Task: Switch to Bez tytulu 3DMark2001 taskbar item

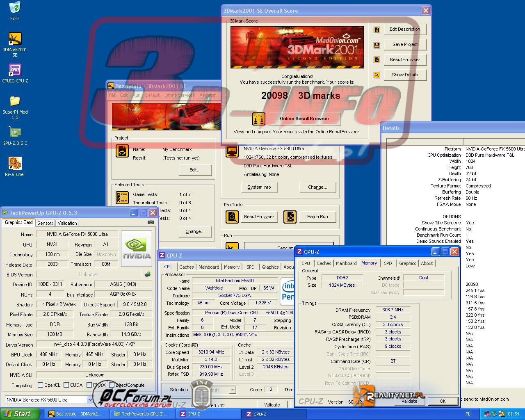Action: coord(76,414)
